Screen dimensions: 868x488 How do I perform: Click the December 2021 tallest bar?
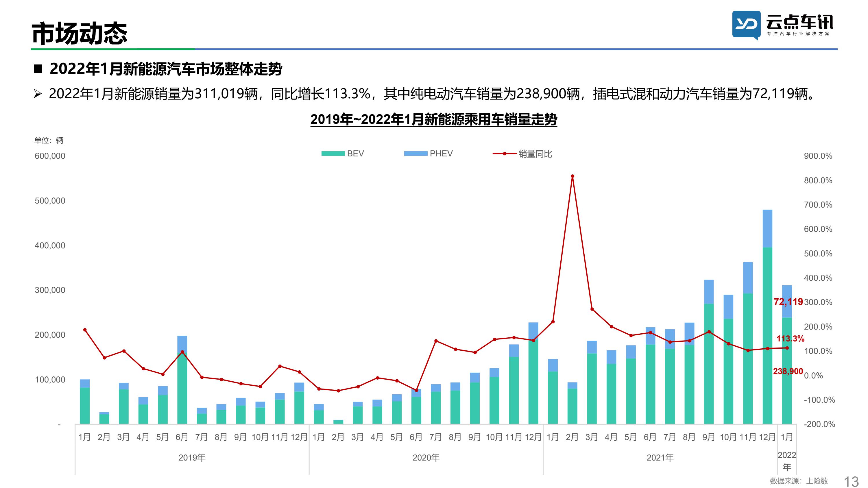coord(767,317)
